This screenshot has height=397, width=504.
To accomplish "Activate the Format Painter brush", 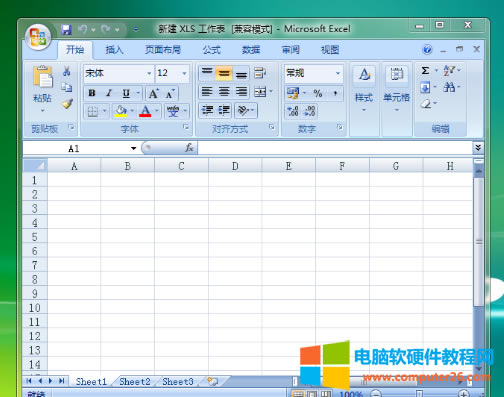I will click(67, 104).
